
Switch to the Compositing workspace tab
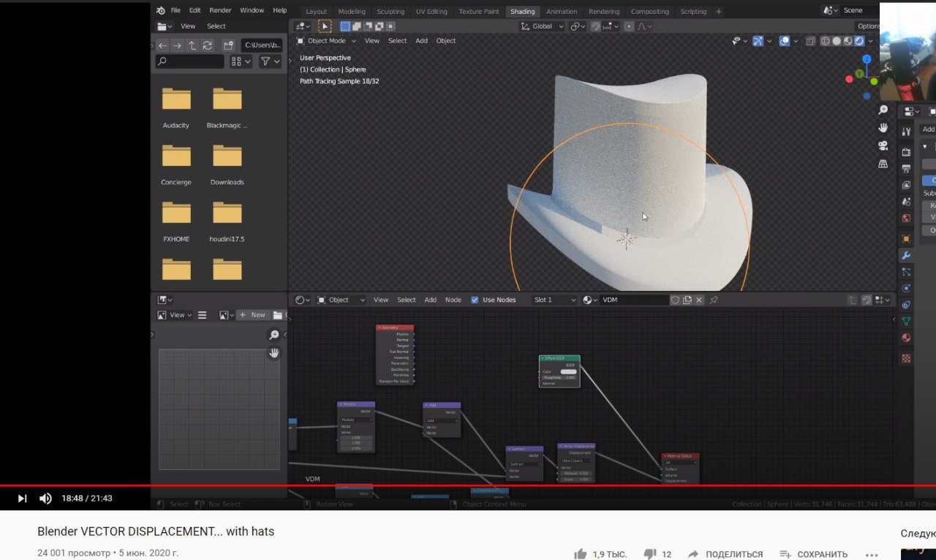click(649, 11)
